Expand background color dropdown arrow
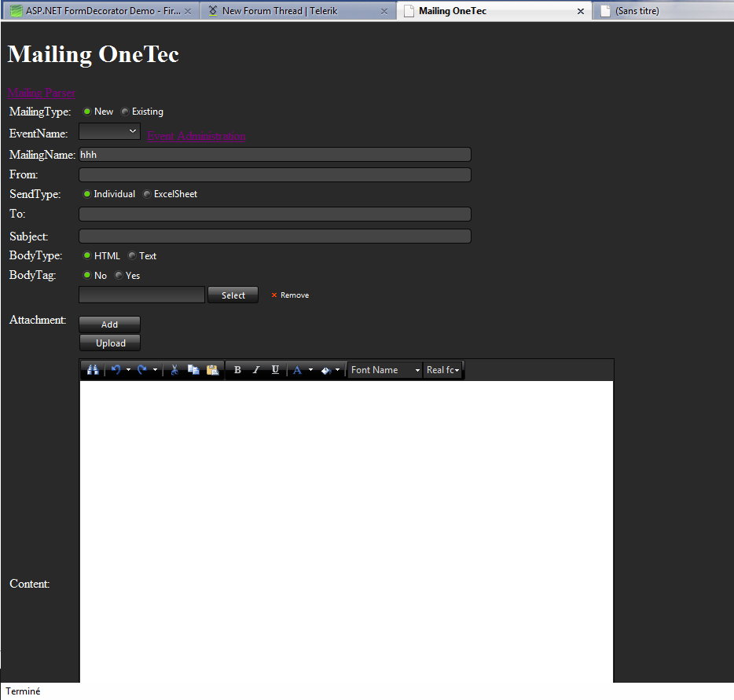Image resolution: width=734 pixels, height=700 pixels. (337, 370)
